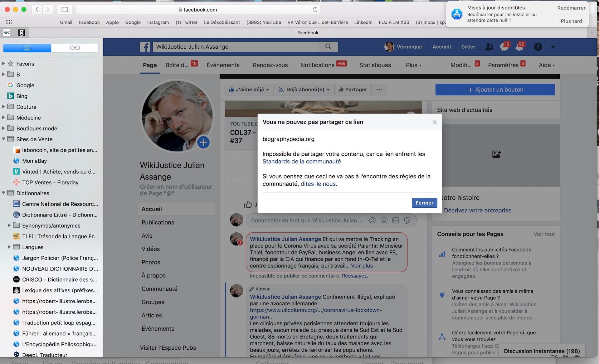Select Publications in page menu
Screen dimensions: 599x364
coord(158,222)
